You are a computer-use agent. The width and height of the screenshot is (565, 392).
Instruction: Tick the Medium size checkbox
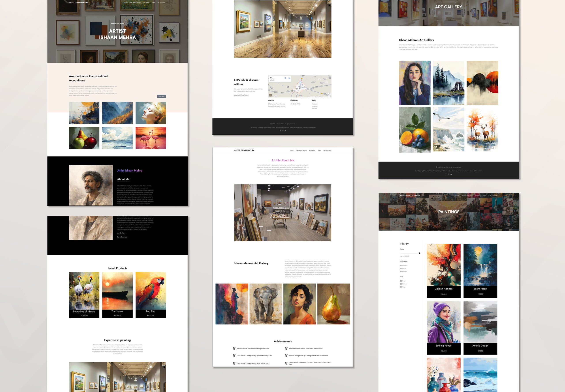click(401, 284)
